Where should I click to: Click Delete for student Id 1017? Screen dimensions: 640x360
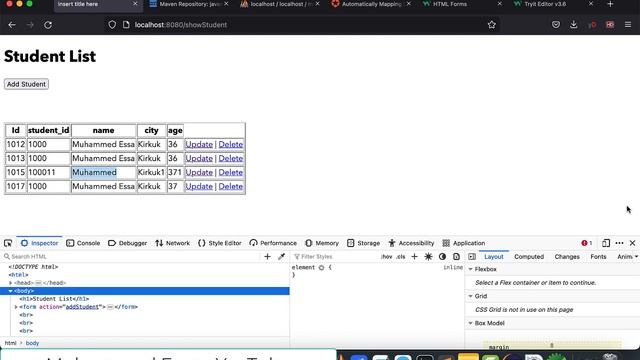click(231, 187)
